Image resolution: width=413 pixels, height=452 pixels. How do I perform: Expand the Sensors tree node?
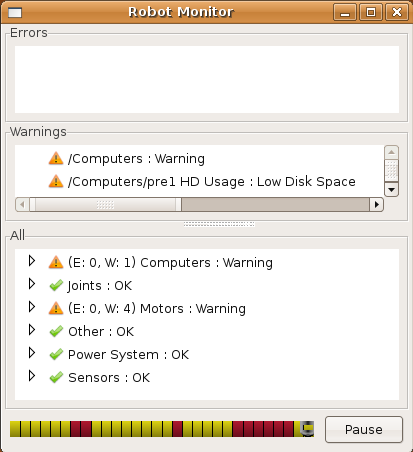32,376
